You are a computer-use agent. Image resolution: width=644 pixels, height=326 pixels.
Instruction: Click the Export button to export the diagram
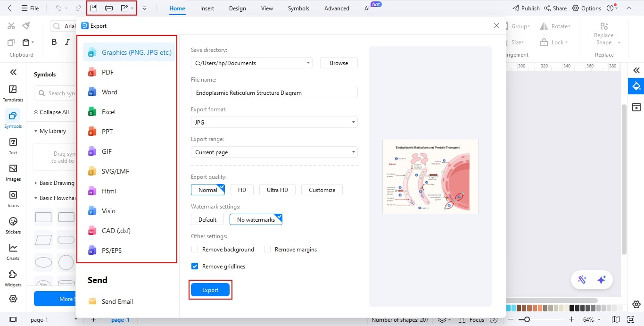(x=210, y=290)
